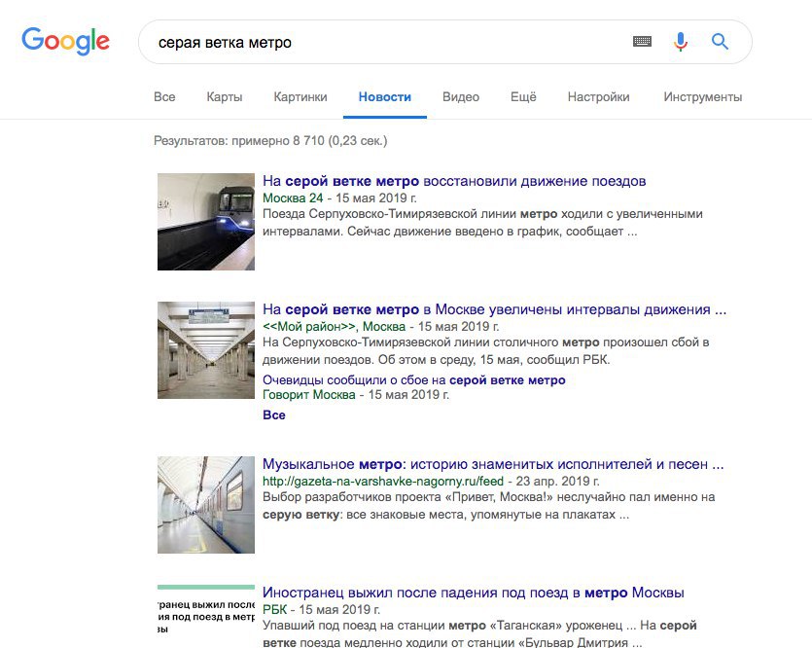
Task: Click the 'Инструменты' button
Action: tap(703, 97)
